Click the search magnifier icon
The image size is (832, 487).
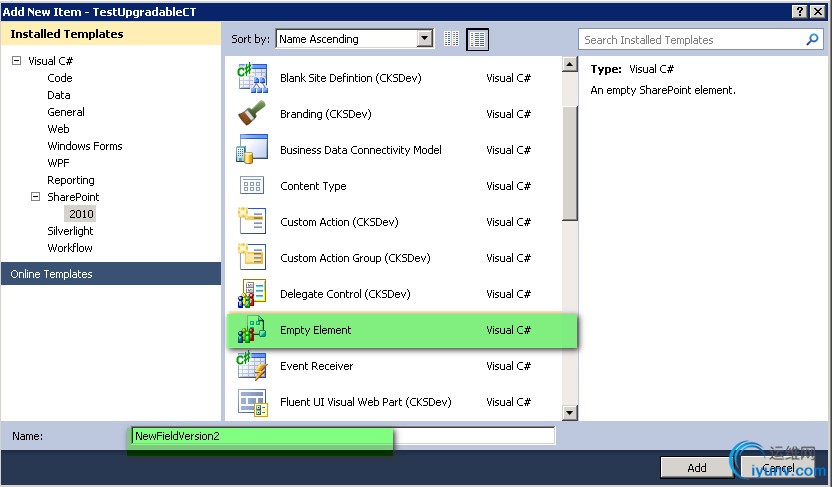coord(812,39)
